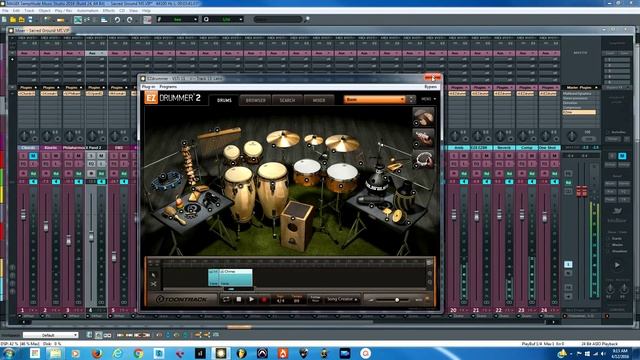This screenshot has height=360, width=640.
Task: Click the kit grid icon beside preset box
Action: 411,99
